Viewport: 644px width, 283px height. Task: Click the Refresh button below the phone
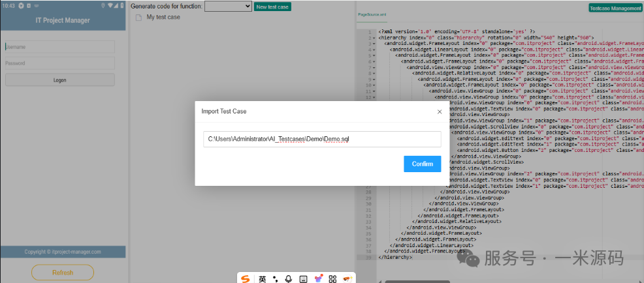click(63, 273)
